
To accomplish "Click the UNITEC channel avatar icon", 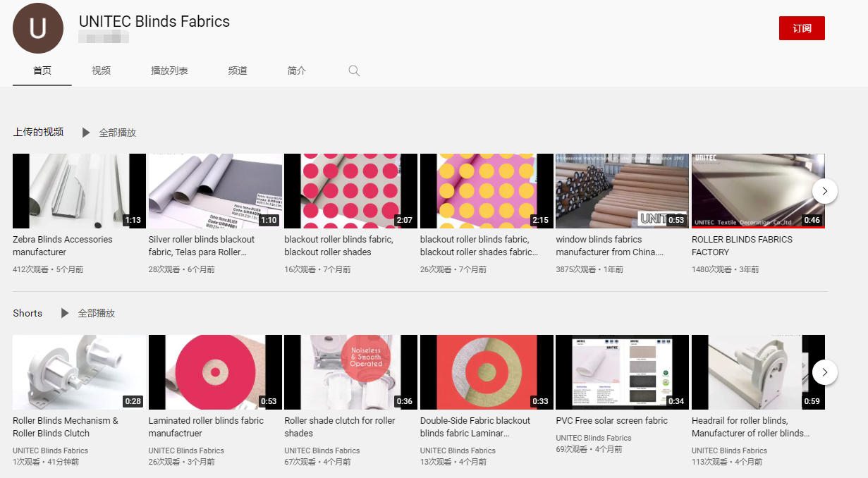I will pos(38,28).
